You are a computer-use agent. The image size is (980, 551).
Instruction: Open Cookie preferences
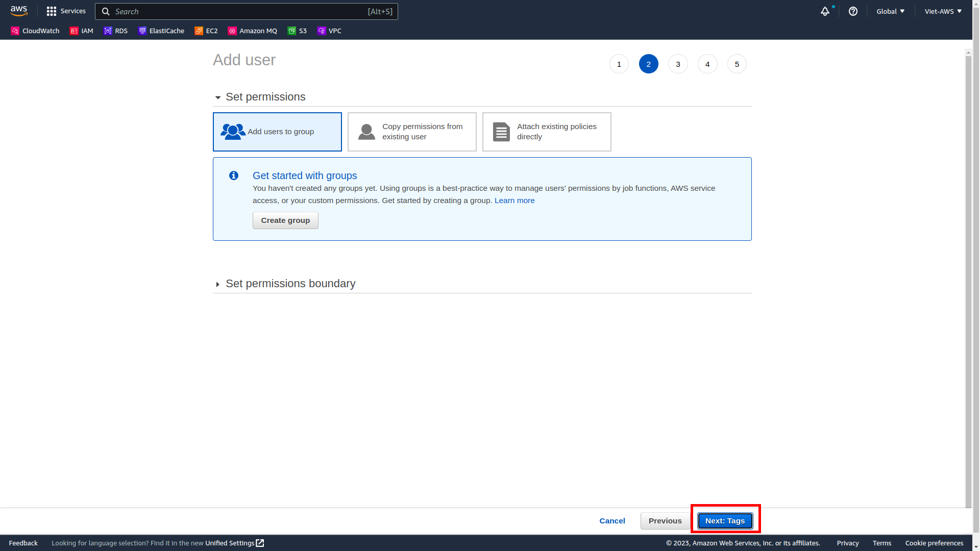click(934, 543)
